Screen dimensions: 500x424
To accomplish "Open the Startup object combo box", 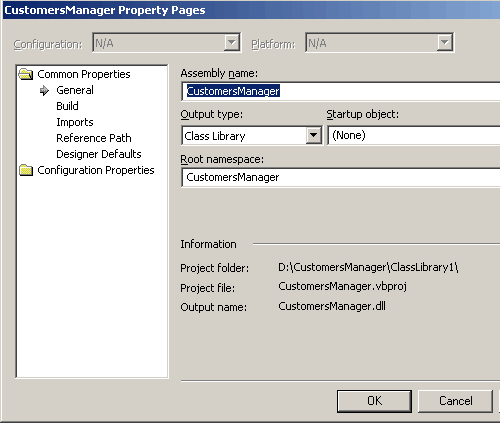I will (414, 135).
